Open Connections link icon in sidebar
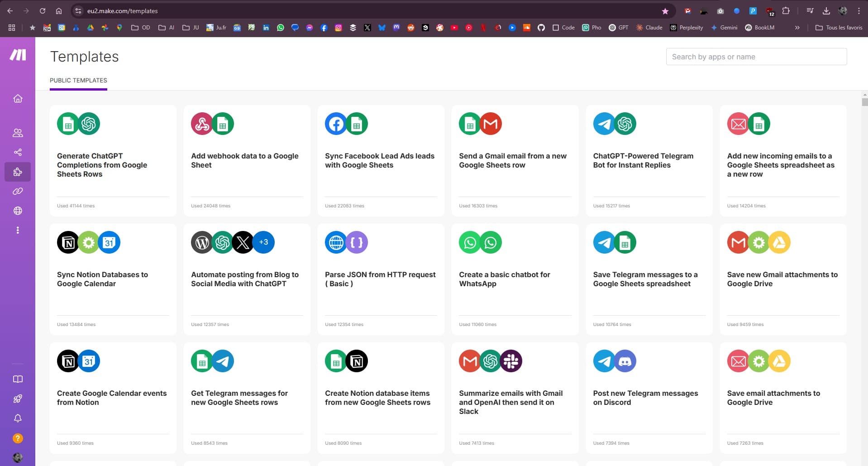The width and height of the screenshot is (868, 466). coord(18,191)
